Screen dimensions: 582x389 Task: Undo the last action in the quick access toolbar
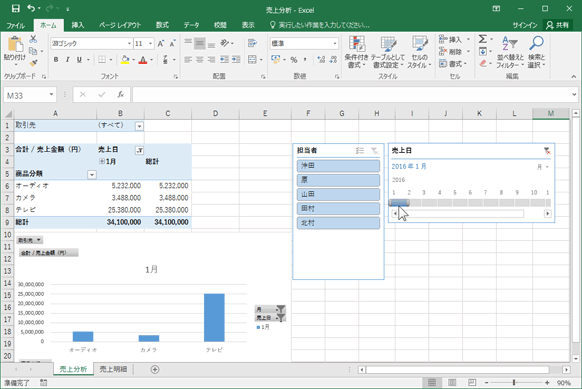pyautogui.click(x=31, y=8)
